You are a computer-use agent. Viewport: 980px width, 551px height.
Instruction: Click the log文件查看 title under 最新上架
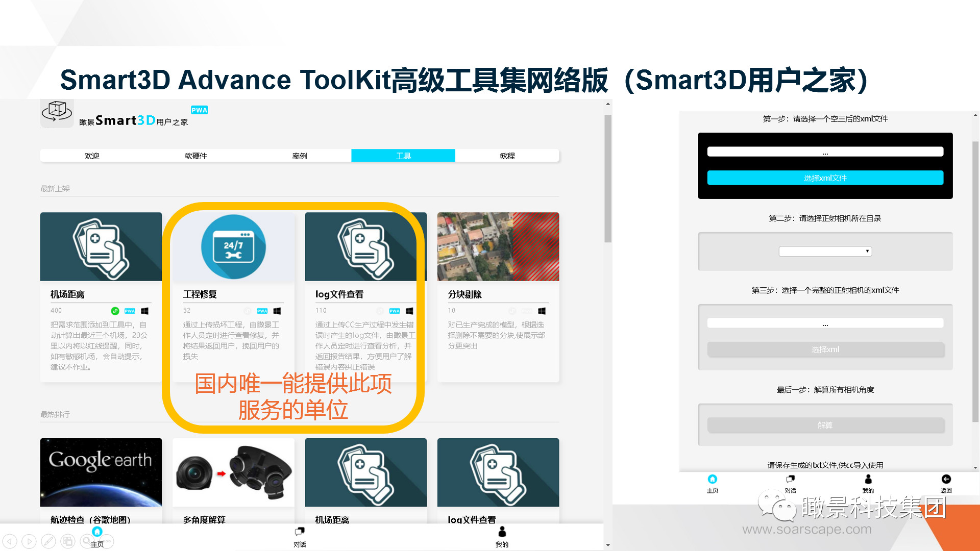click(x=339, y=294)
